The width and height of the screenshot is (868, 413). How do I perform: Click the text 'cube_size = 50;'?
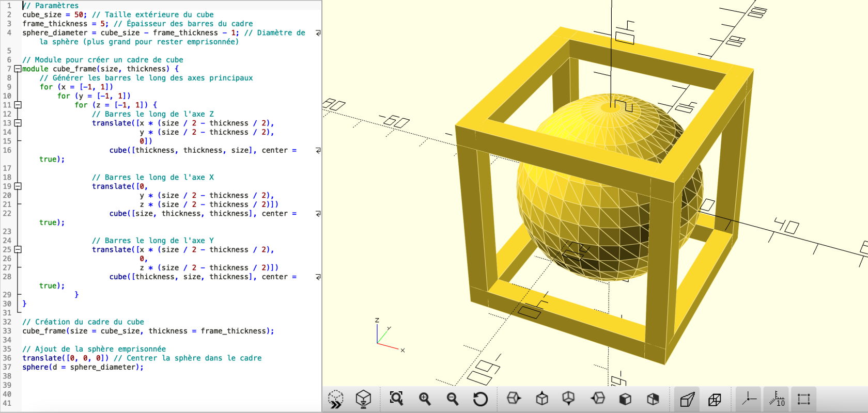pos(55,14)
